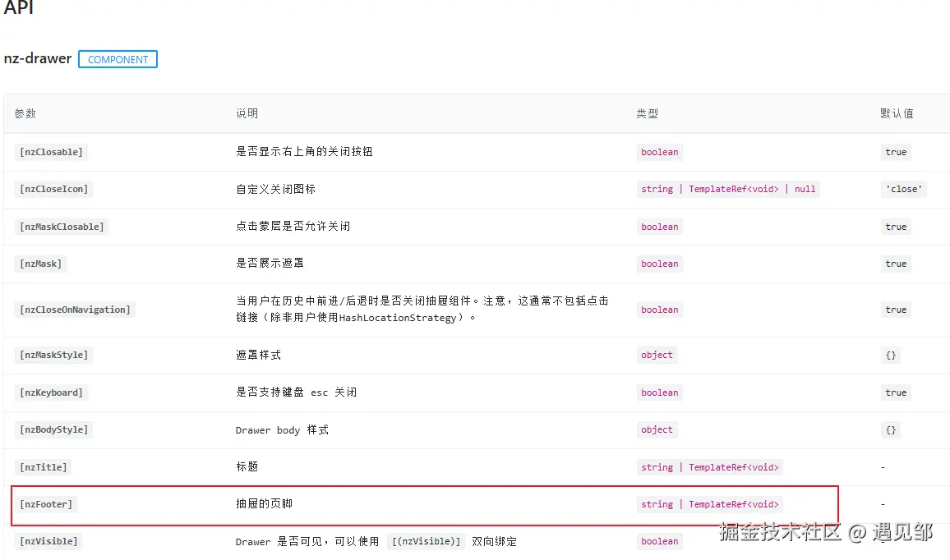Click default value true for nzMaskClosable
The width and height of the screenshot is (950, 560).
click(896, 227)
